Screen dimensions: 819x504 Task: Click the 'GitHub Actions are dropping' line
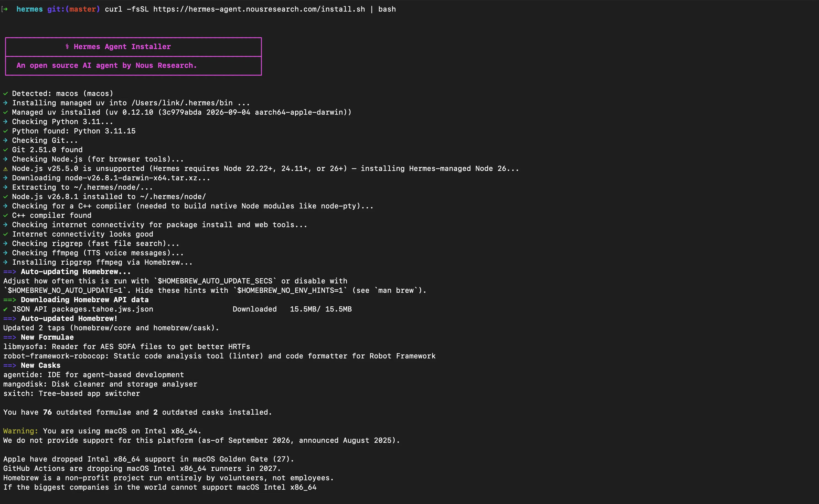tap(142, 468)
